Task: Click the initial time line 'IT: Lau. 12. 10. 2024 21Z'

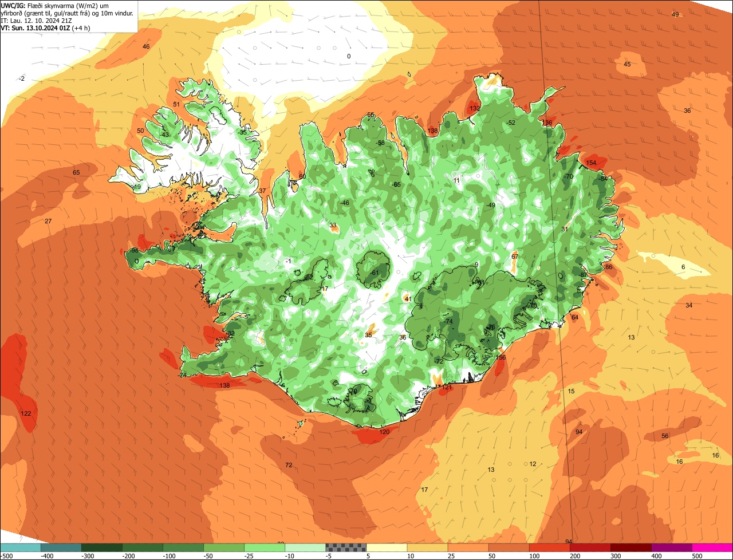Action: coord(37,20)
